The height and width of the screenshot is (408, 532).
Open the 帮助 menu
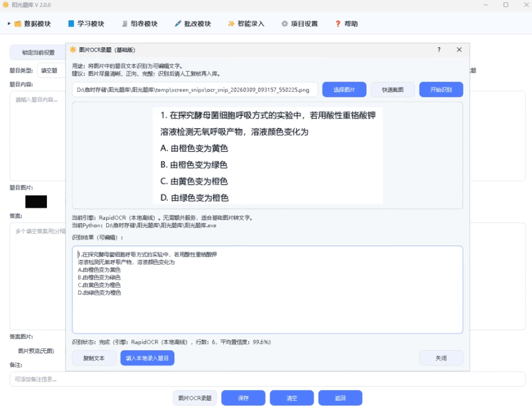coord(345,23)
